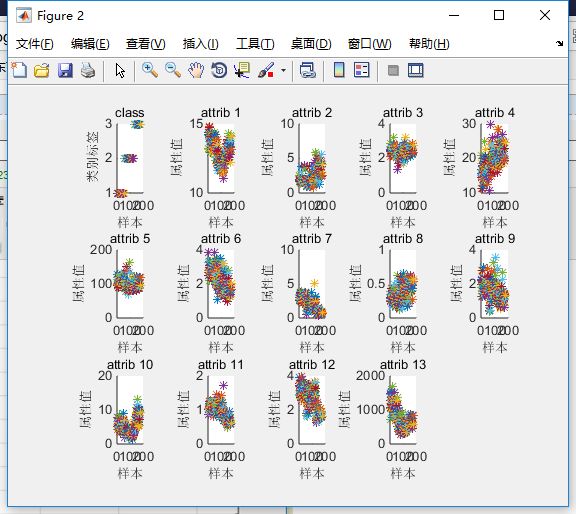Click 属性值 y-label of attrib 5
576x514 pixels.
click(x=78, y=283)
